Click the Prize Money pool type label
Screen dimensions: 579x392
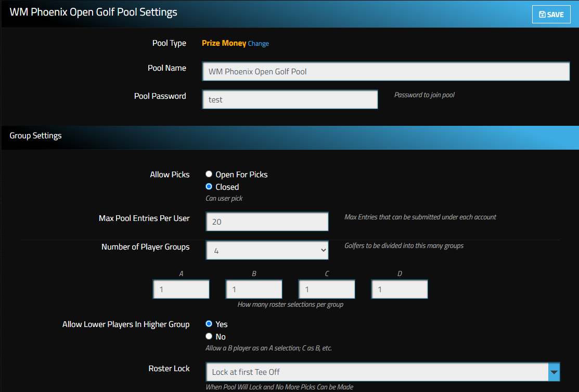point(225,43)
